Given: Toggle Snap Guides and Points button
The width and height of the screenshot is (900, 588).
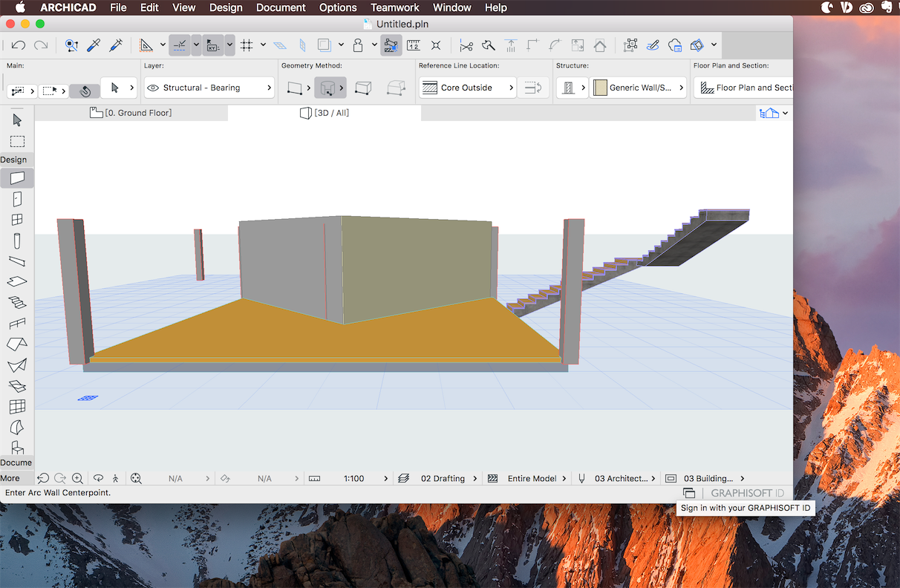Looking at the screenshot, I should pos(179,45).
